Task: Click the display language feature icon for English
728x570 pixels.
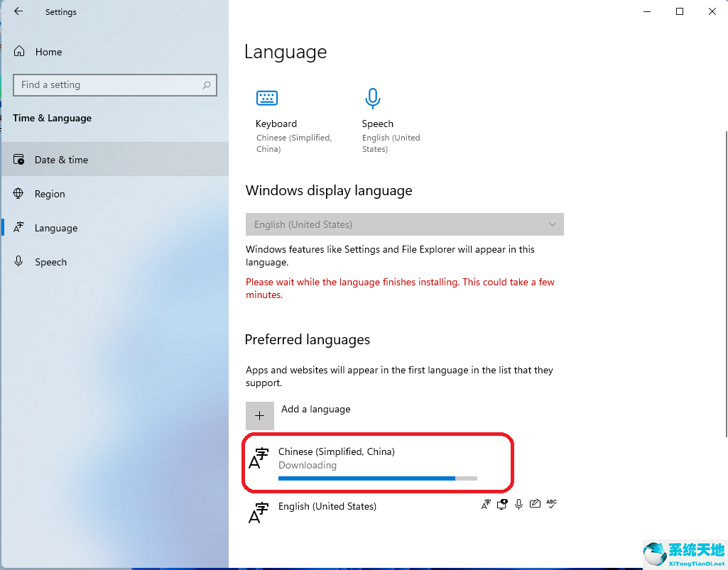Action: 486,504
